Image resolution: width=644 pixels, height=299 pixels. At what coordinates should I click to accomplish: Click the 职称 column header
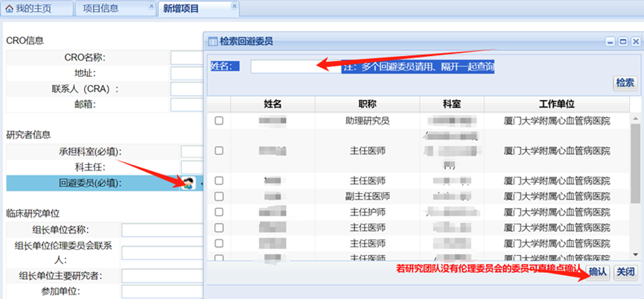(368, 104)
